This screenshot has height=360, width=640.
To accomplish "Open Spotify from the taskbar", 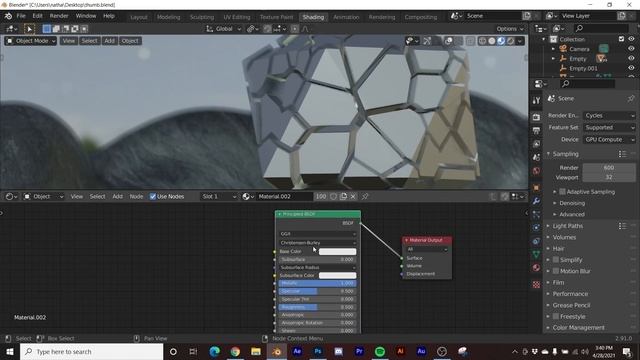I will (380, 351).
